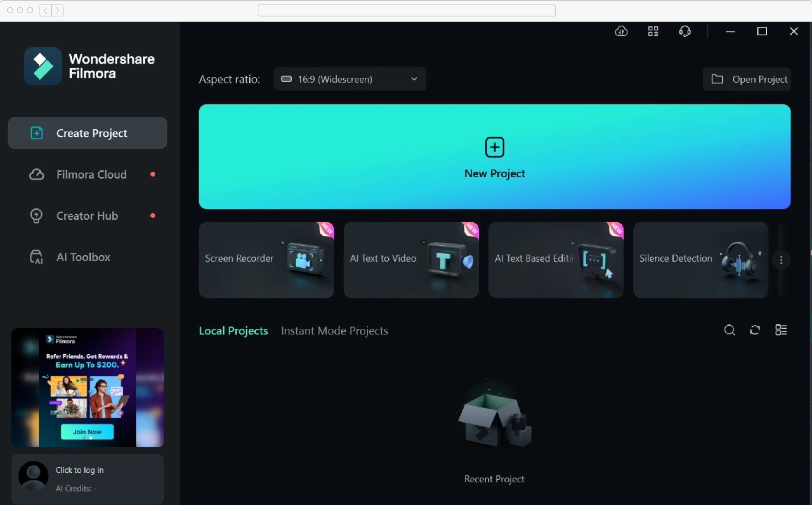Toggle list view for projects
812x505 pixels.
coord(781,330)
